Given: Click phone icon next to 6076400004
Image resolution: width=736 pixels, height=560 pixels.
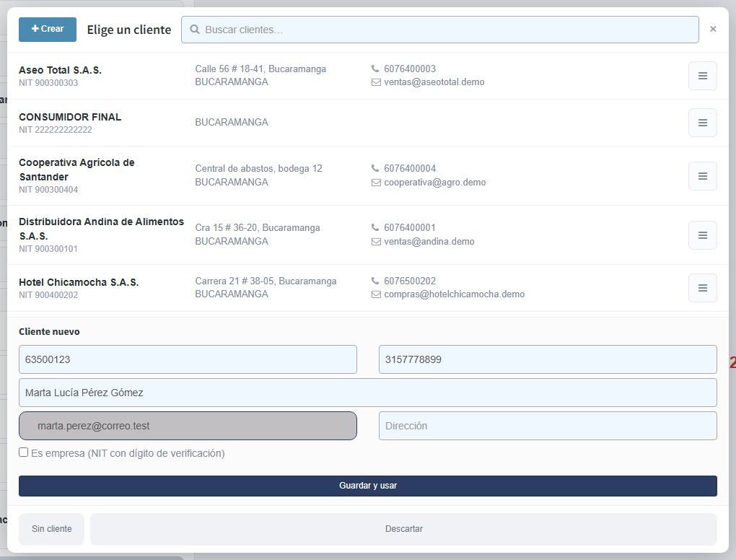Looking at the screenshot, I should coord(375,168).
